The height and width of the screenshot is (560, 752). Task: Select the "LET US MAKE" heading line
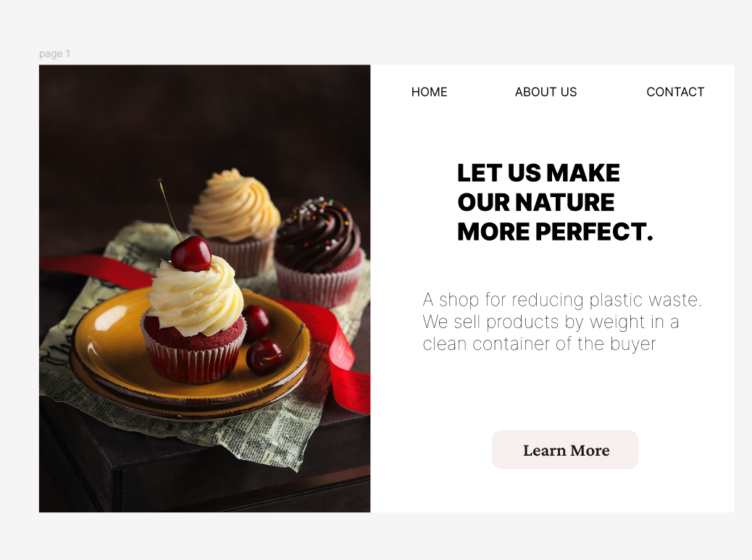tap(538, 173)
